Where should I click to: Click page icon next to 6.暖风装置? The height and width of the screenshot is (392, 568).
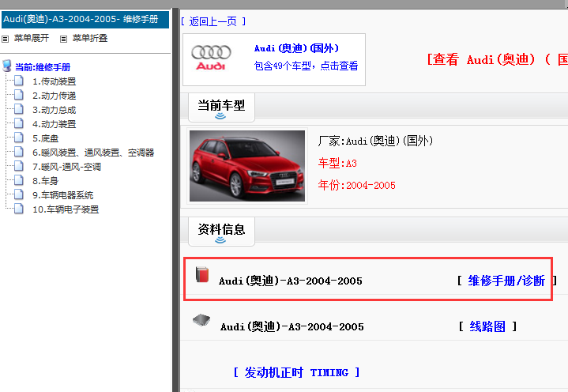[19, 152]
